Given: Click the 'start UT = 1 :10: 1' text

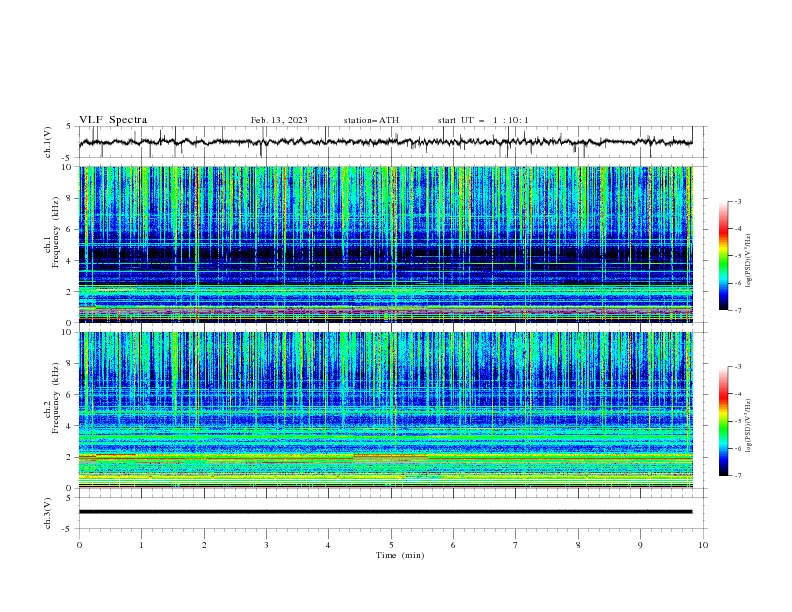Looking at the screenshot, I should point(483,120).
